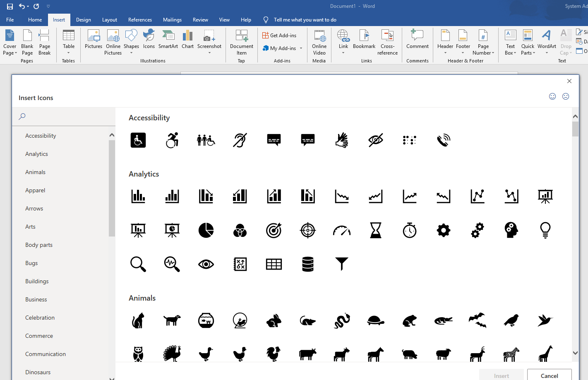Viewport: 588px width, 380px height.
Task: Click the icon gallery vertical scrollbar thumb
Action: (x=575, y=129)
